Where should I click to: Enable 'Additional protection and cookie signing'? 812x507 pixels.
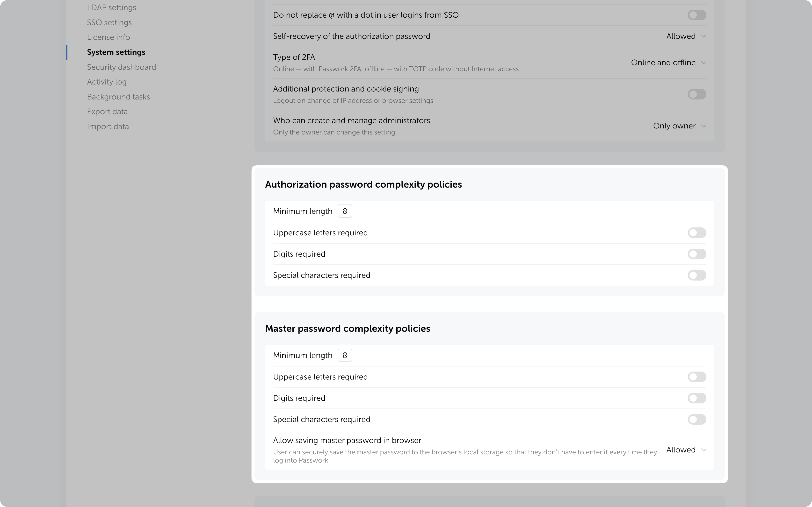[x=696, y=94]
